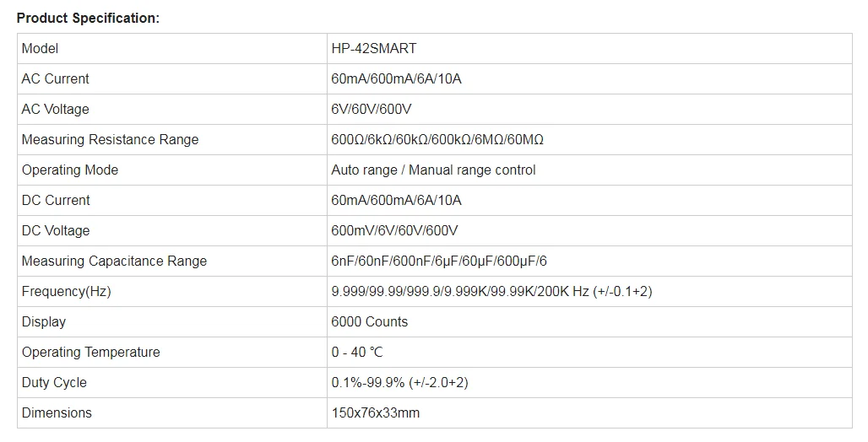The height and width of the screenshot is (442, 868).
Task: Click the AC Current label cell
Action: pos(55,78)
